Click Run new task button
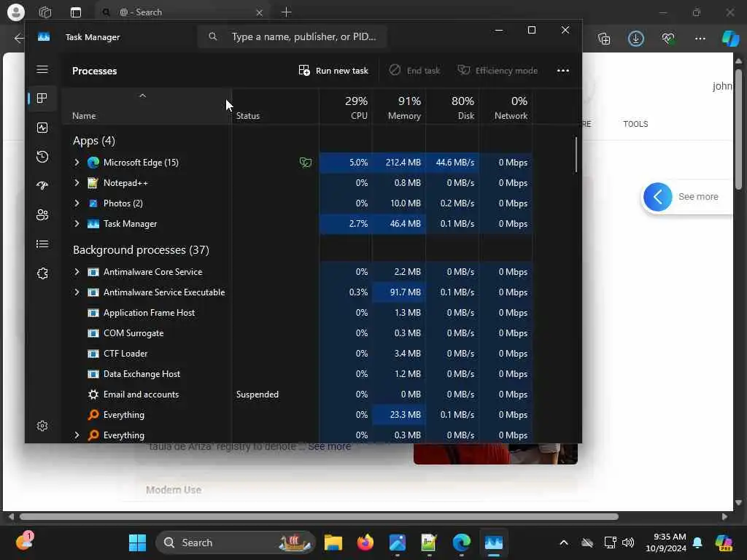This screenshot has height=560, width=747. pos(333,71)
